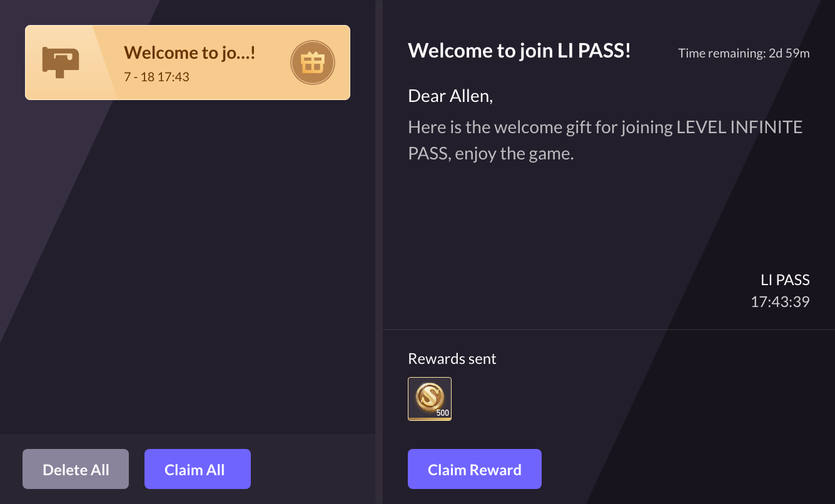Click the "LEVEL INFINITE" text in the message
835x504 pixels.
tap(739, 128)
